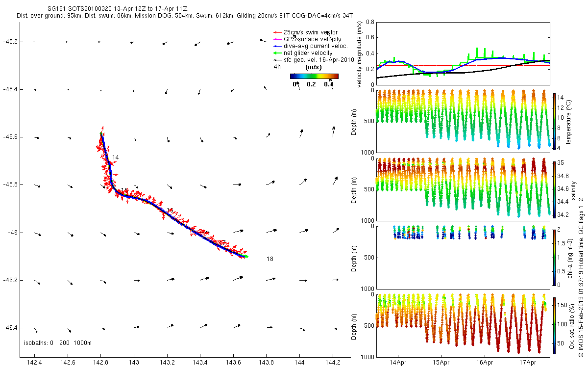Click latitude tick '-45.6' on the map
The width and height of the screenshot is (588, 368).
click(11, 137)
